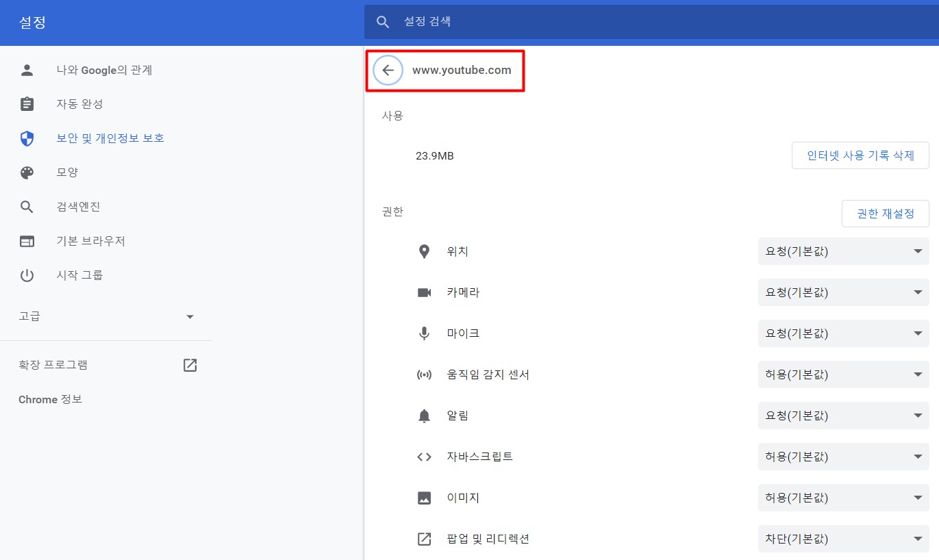
Task: Click the 권한 section heading
Action: point(392,212)
